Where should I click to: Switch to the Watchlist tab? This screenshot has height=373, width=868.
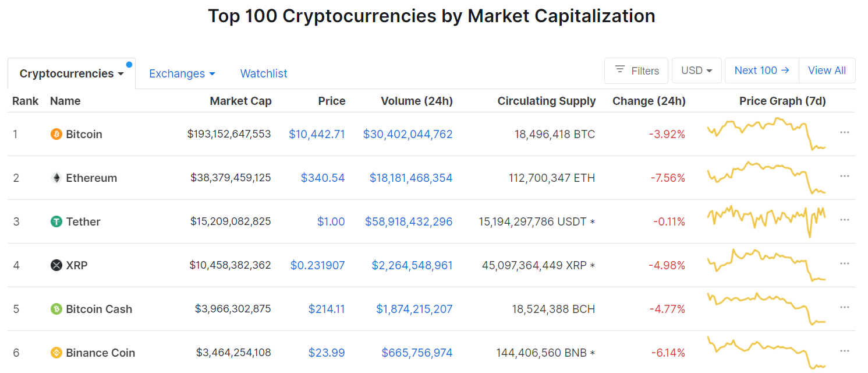(264, 73)
